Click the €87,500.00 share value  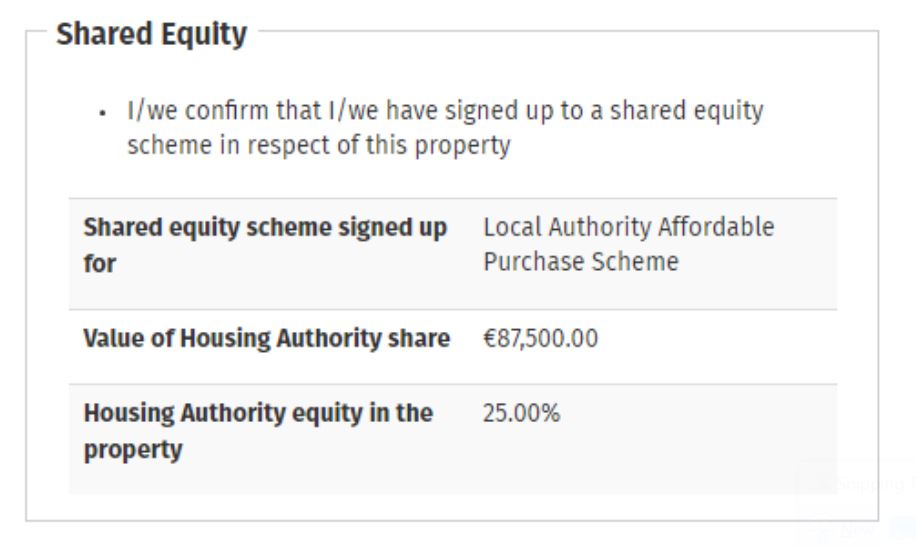click(540, 339)
